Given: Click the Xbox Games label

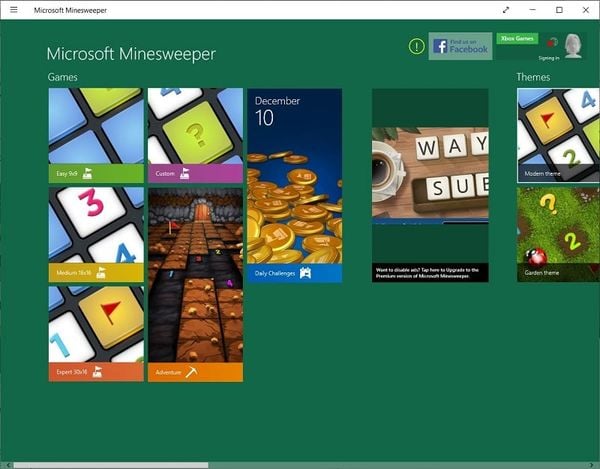Looking at the screenshot, I should tap(517, 39).
